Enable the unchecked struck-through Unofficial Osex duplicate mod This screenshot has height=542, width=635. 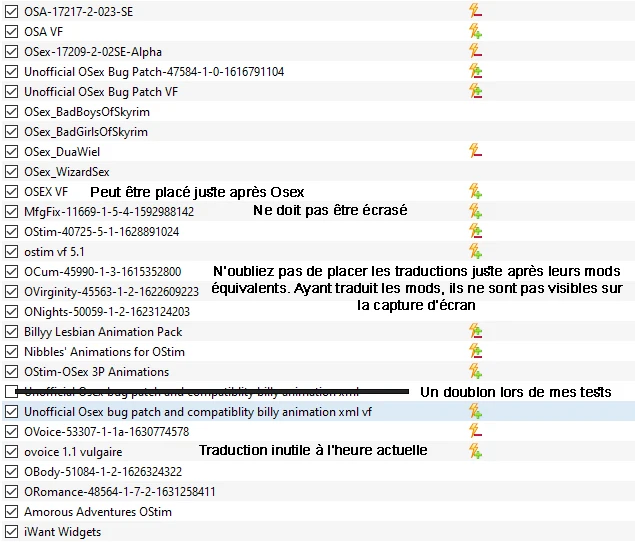tap(11, 391)
